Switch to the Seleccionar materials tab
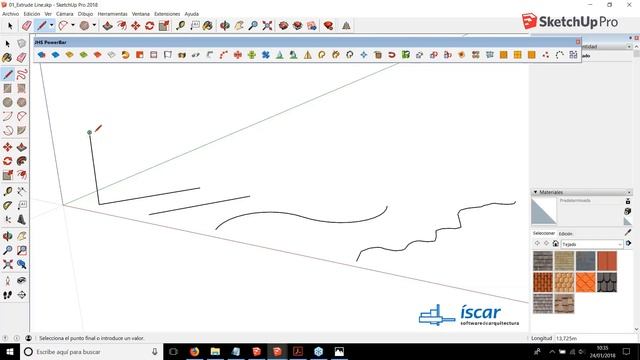This screenshot has width=640, height=360. [x=544, y=233]
